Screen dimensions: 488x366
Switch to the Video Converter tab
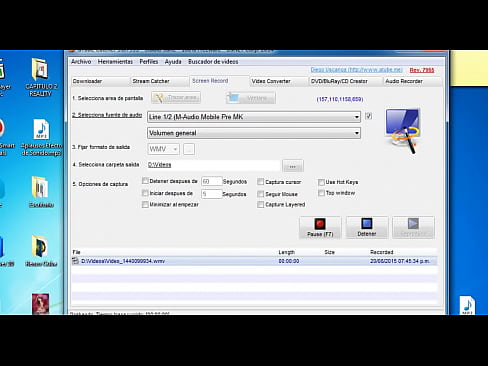tap(279, 81)
